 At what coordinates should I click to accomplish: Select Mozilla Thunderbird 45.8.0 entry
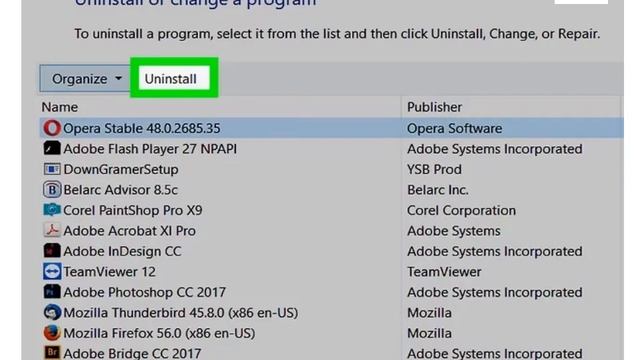181,313
